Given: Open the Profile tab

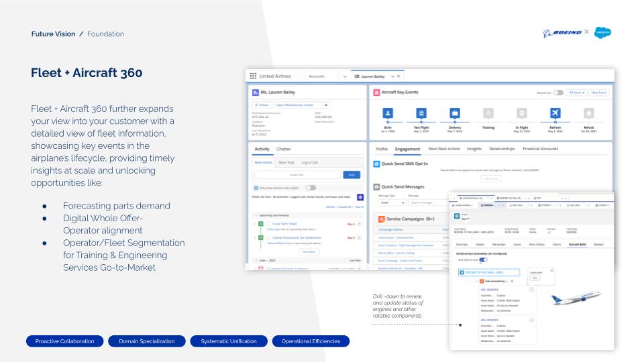Looking at the screenshot, I should tap(382, 149).
